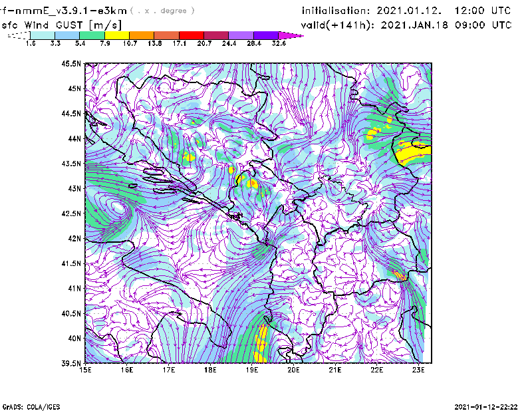Click the legend value 7.9
The height and width of the screenshot is (411, 532).
(105, 43)
